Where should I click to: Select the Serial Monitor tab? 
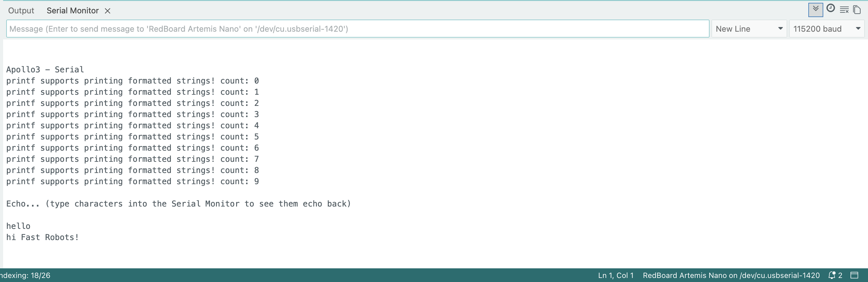(x=72, y=11)
